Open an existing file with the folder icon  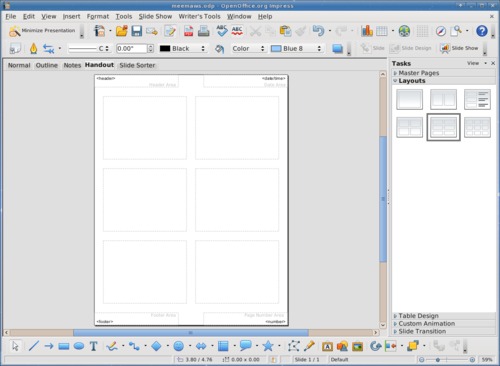click(x=121, y=31)
